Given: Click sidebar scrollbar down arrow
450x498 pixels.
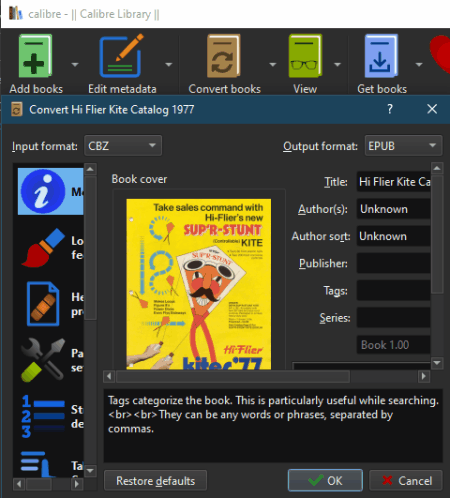Looking at the screenshot, I should click(90, 471).
